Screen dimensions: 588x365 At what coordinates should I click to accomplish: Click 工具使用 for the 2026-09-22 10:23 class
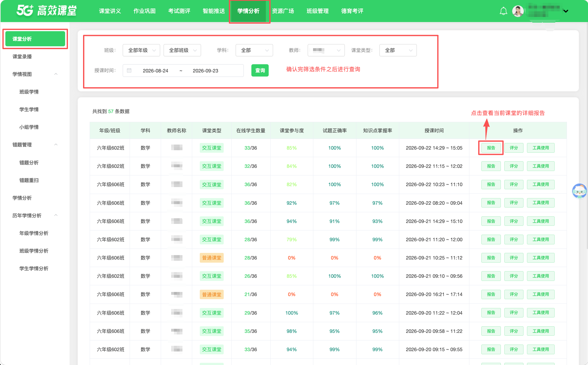click(540, 184)
